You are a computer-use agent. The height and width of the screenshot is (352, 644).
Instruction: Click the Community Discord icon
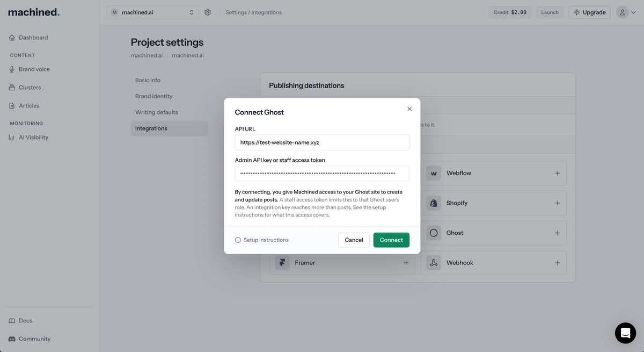pyautogui.click(x=12, y=339)
